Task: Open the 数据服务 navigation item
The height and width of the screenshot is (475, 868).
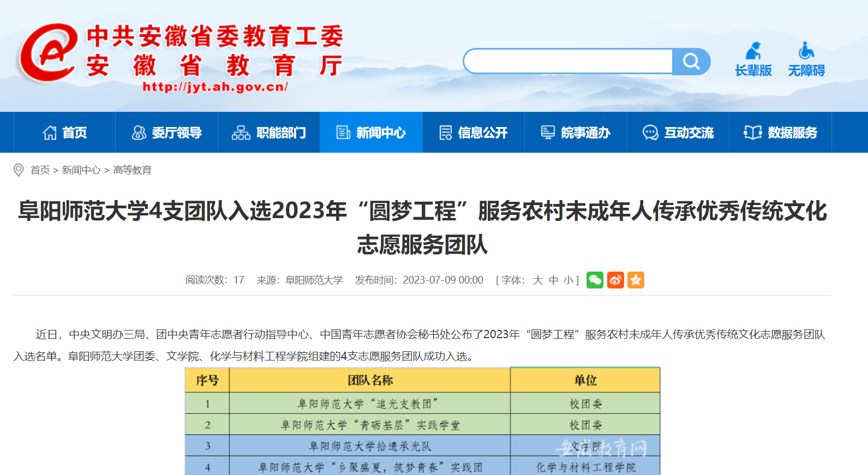Action: (780, 133)
